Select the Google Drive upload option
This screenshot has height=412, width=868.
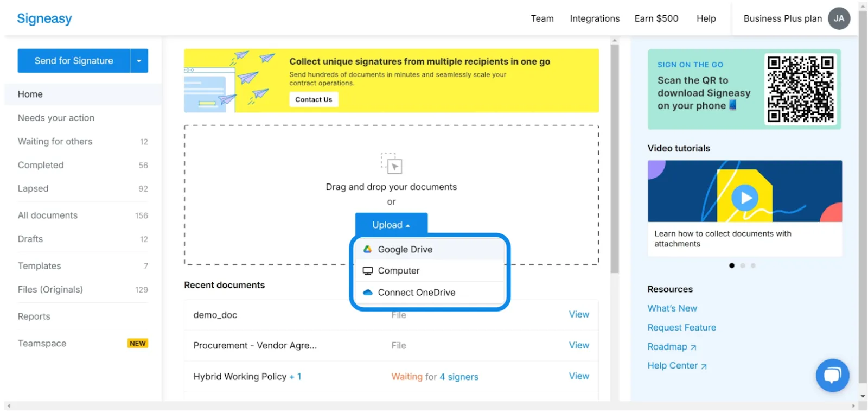point(430,249)
